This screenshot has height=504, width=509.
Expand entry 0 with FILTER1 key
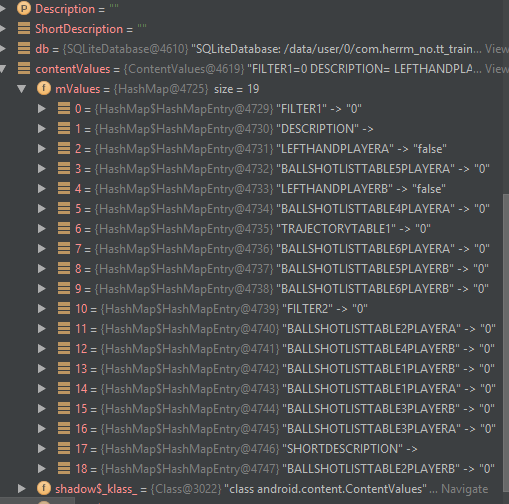(x=42, y=109)
